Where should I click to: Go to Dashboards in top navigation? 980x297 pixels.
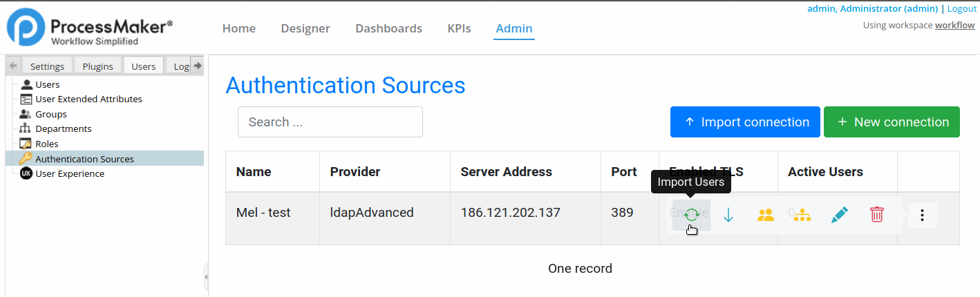pos(388,28)
